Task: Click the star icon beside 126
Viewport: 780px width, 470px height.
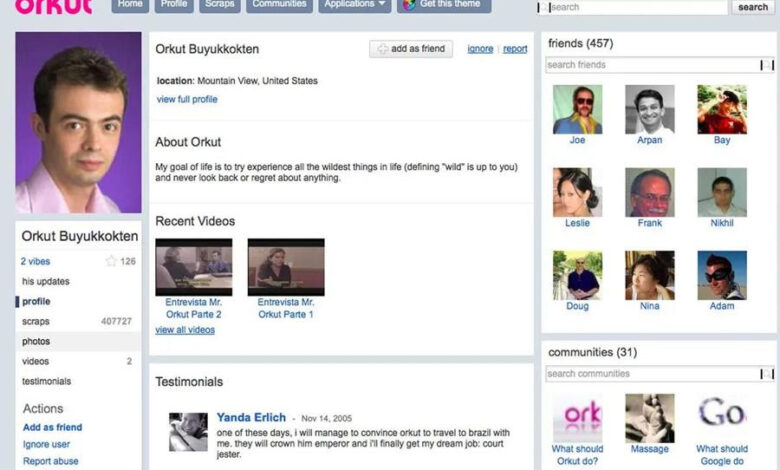Action: (x=111, y=261)
